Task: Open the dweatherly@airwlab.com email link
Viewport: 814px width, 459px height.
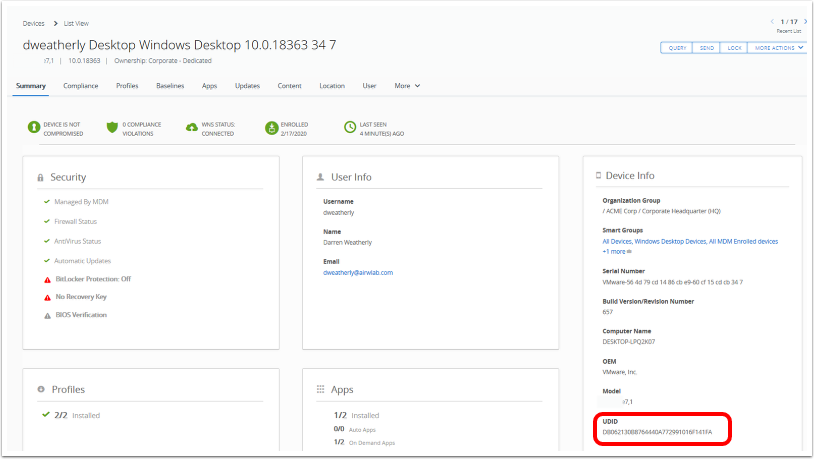Action: pos(357,272)
